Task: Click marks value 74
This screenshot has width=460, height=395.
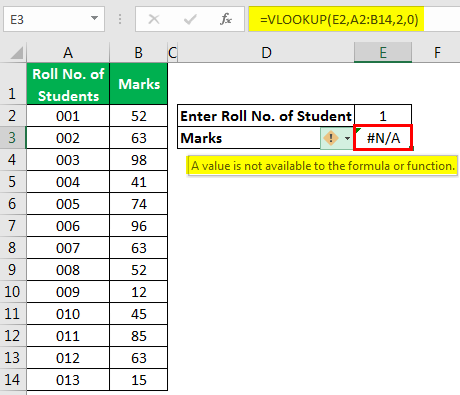Action: [x=139, y=204]
